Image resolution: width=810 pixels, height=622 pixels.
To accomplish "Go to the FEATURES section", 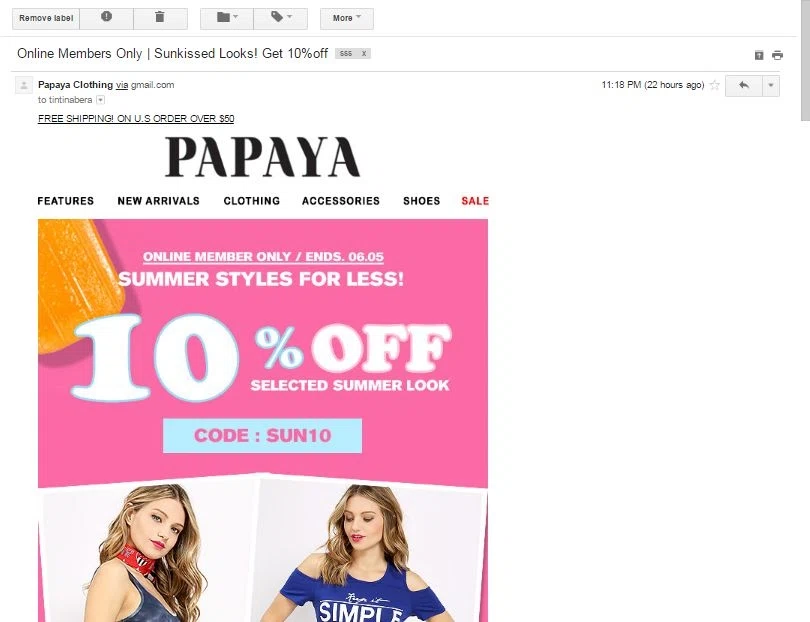I will 66,201.
